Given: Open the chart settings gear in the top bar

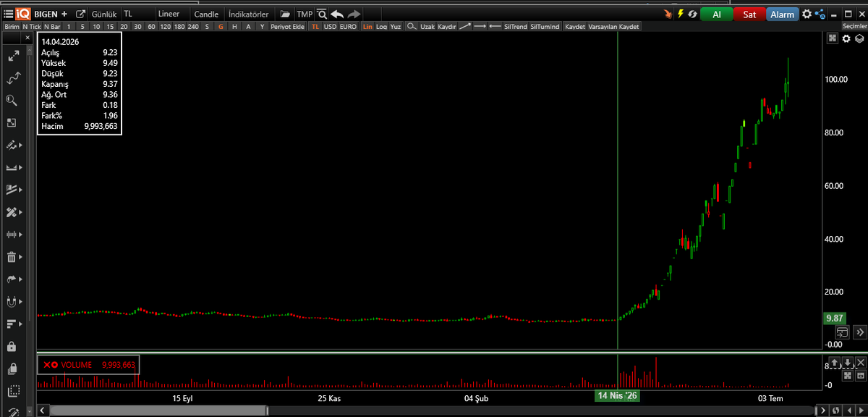Looking at the screenshot, I should point(807,14).
